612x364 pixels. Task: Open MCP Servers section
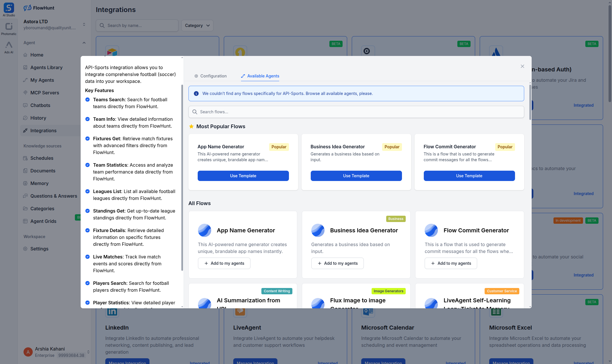pyautogui.click(x=44, y=93)
